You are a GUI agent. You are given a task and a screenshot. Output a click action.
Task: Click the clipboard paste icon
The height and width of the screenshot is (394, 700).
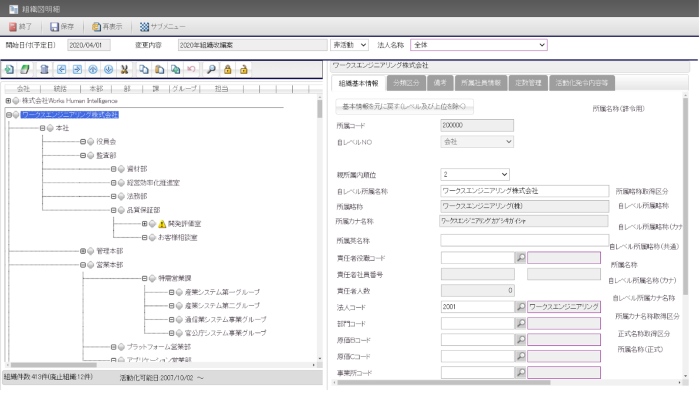click(159, 70)
